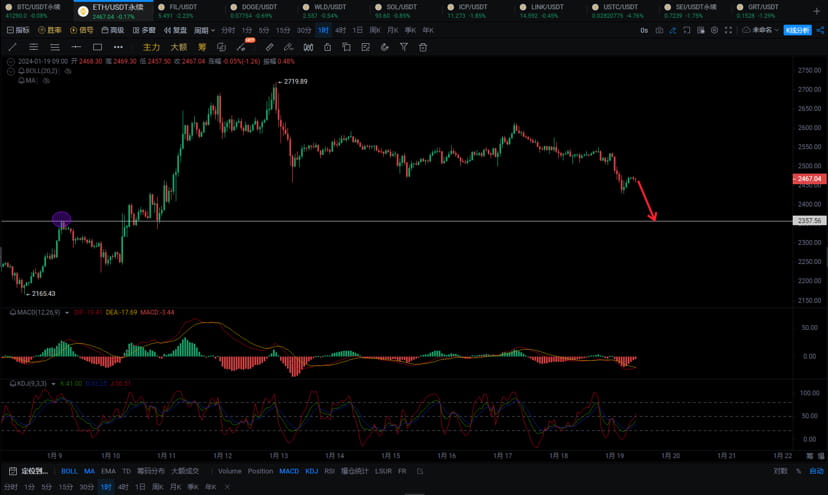Select the trend line drawing tool
The image size is (828, 495).
point(13,48)
